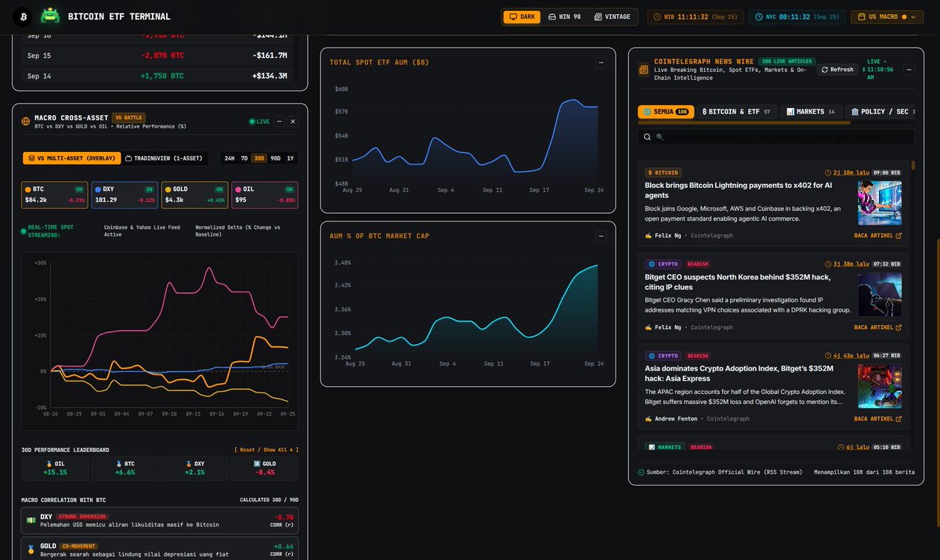
Task: Select the 7D timeframe
Action: (244, 158)
